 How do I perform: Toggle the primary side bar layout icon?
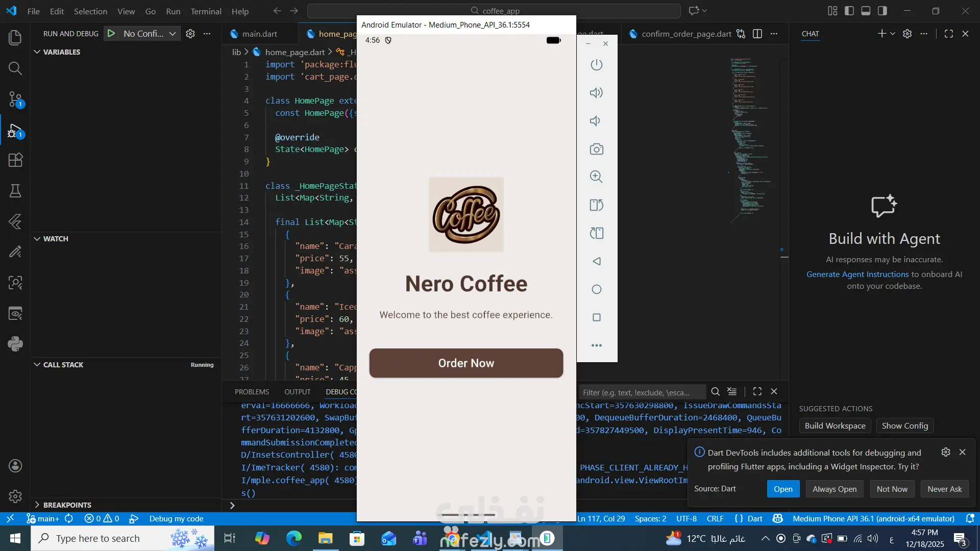pos(849,11)
